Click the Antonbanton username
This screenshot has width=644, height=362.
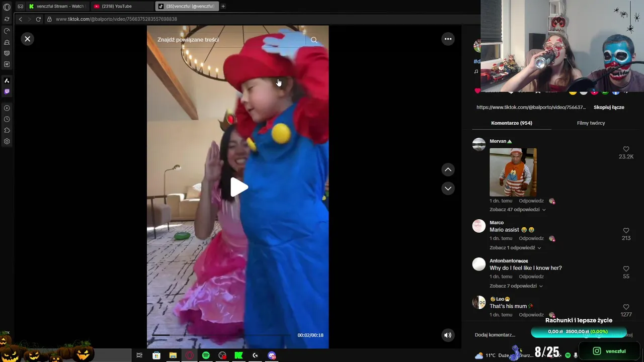[x=509, y=261]
